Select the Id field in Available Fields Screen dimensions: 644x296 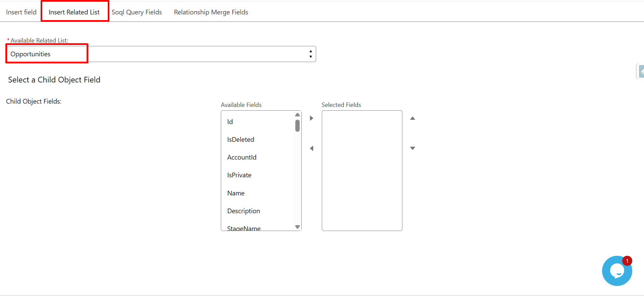[230, 122]
